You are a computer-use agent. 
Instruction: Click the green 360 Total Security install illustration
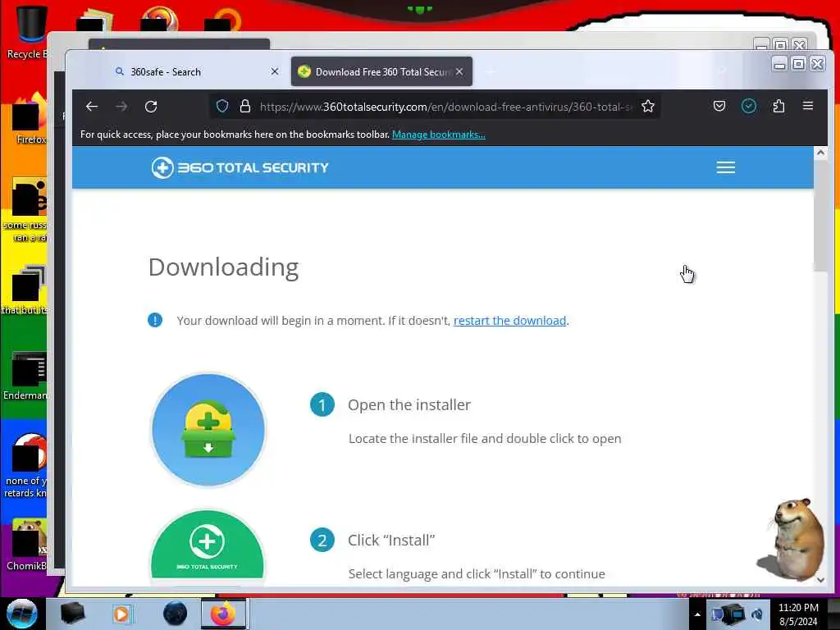point(208,545)
